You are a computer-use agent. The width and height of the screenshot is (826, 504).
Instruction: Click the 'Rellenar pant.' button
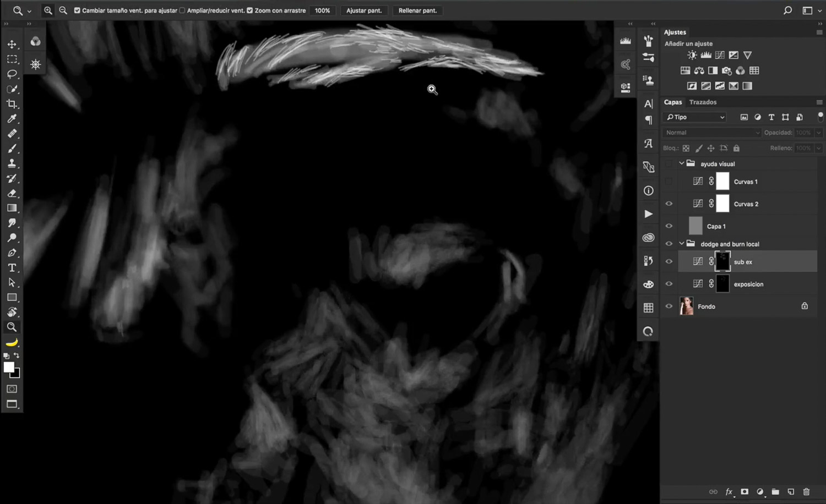pyautogui.click(x=417, y=10)
